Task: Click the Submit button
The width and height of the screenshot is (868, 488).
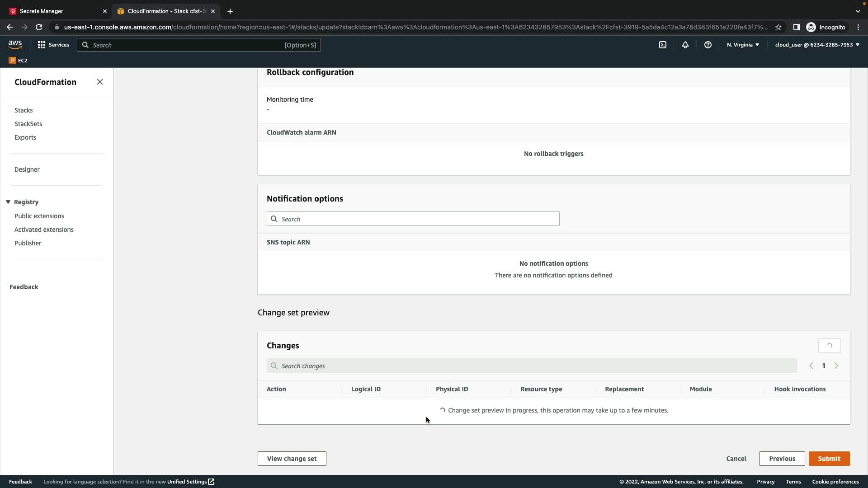Action: pos(829,459)
